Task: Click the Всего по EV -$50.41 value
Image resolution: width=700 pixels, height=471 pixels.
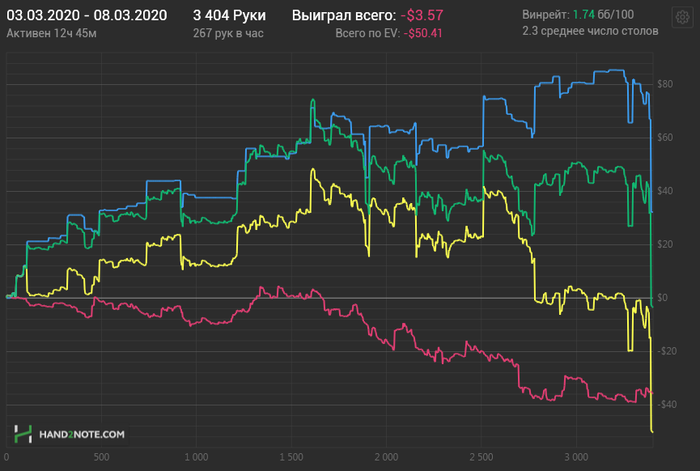Action: [388, 33]
